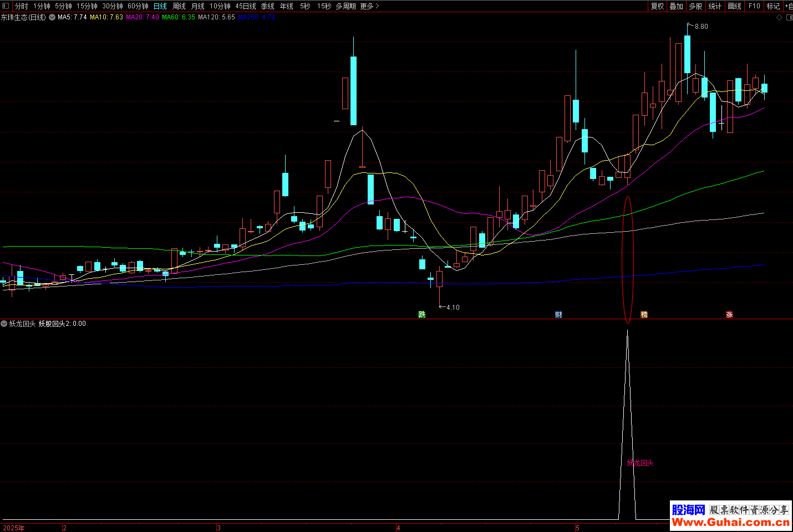793x532 pixels.
Task: Click the 8.80 high price label
Action: click(701, 27)
